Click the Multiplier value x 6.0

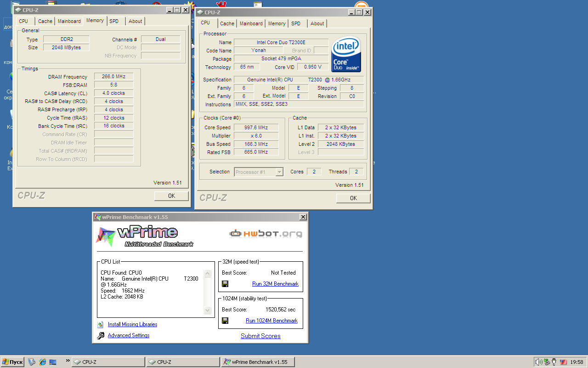coord(256,136)
